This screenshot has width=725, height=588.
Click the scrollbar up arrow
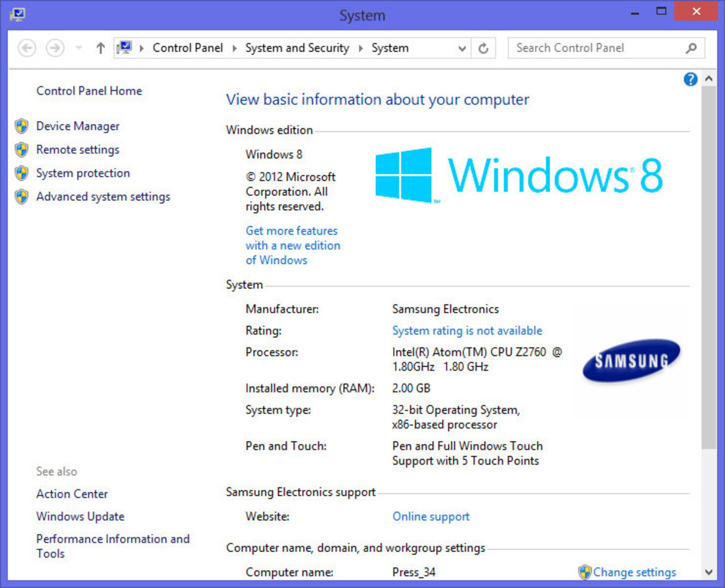709,79
